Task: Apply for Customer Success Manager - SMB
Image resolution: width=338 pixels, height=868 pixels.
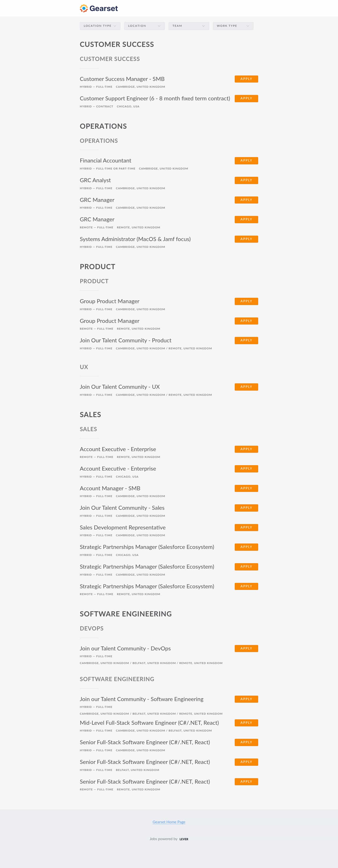Action: tap(246, 79)
